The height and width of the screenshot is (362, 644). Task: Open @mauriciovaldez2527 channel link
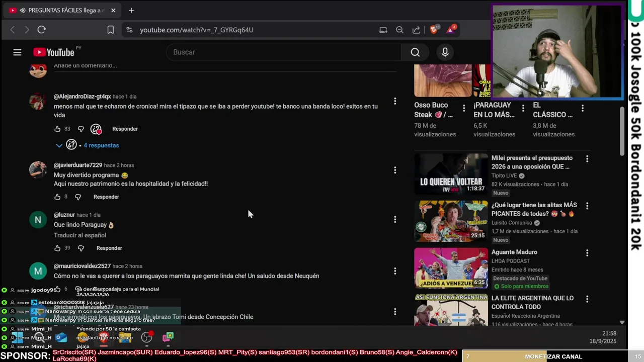82,266
